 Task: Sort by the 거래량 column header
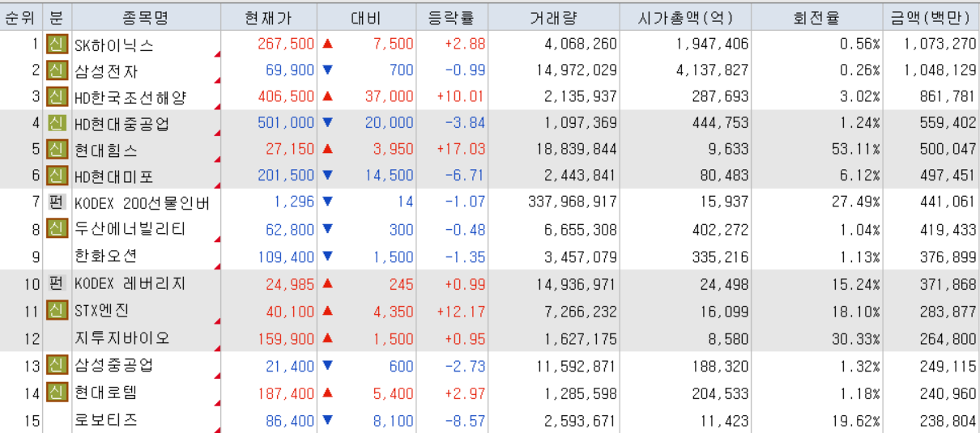tap(554, 17)
